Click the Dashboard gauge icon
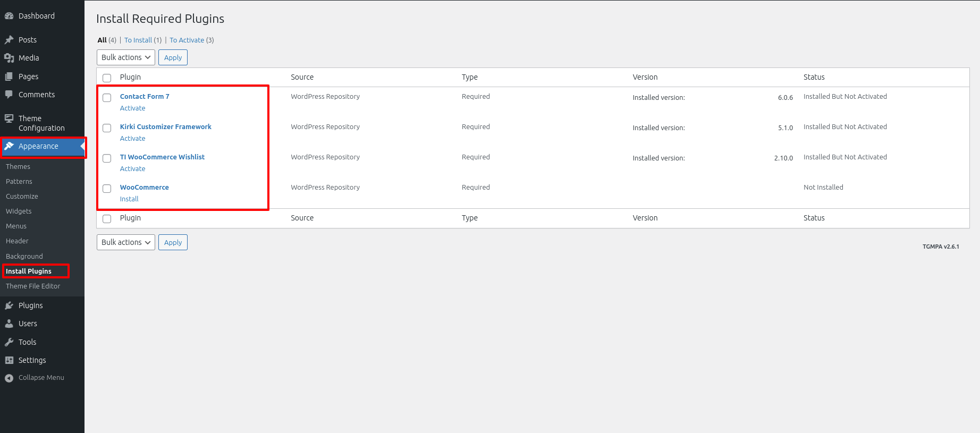Image resolution: width=980 pixels, height=433 pixels. [x=9, y=16]
